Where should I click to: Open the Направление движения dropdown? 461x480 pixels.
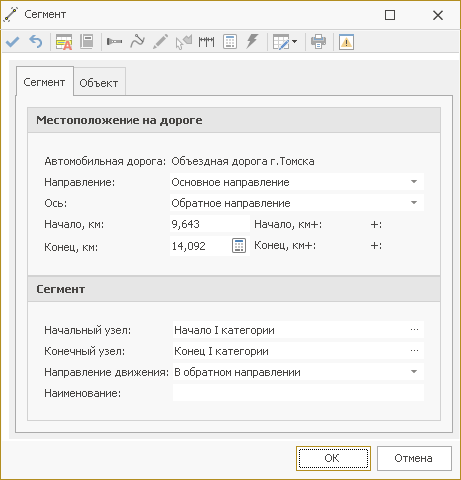click(x=414, y=372)
